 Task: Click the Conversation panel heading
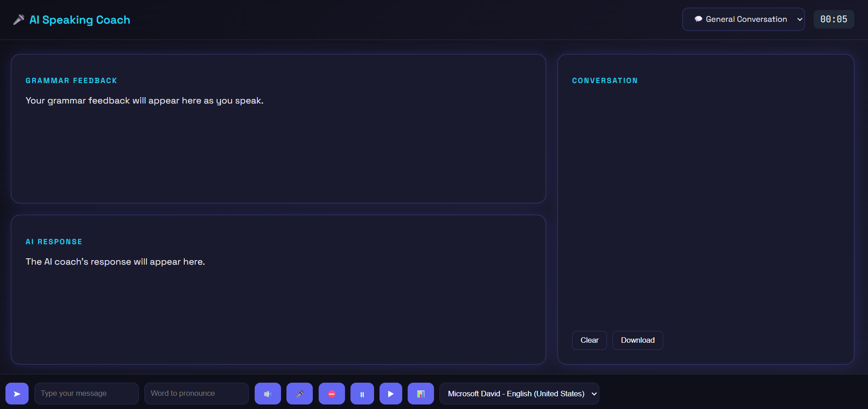(x=605, y=81)
